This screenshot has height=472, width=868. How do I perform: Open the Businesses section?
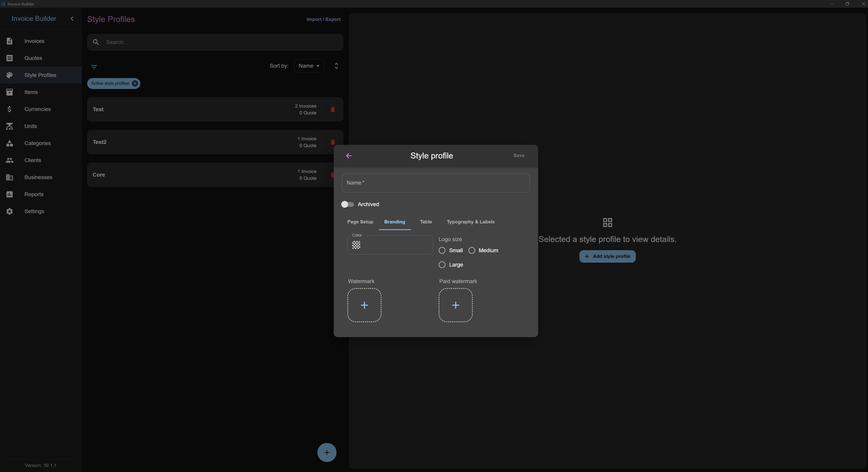(40, 177)
